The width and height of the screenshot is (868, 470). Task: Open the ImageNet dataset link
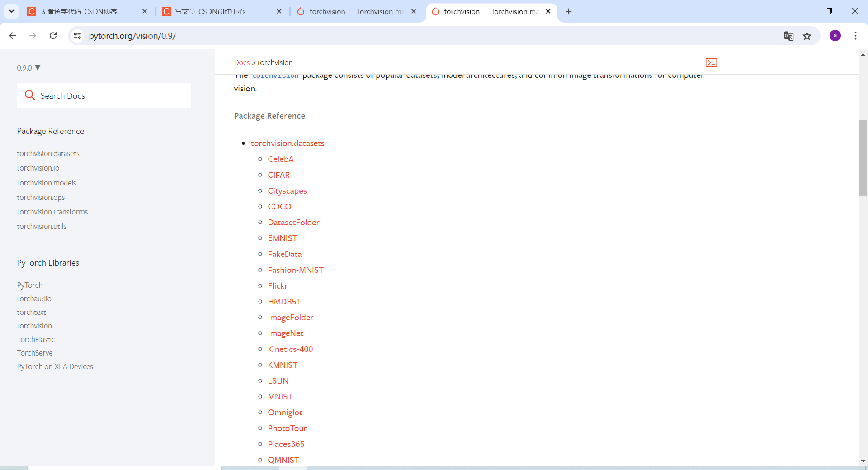[286, 333]
